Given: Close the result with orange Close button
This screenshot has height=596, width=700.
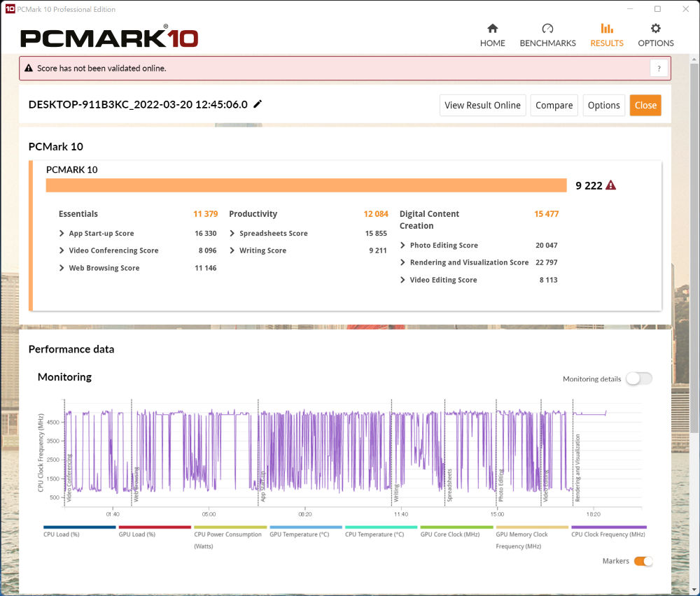Looking at the screenshot, I should click(x=645, y=106).
